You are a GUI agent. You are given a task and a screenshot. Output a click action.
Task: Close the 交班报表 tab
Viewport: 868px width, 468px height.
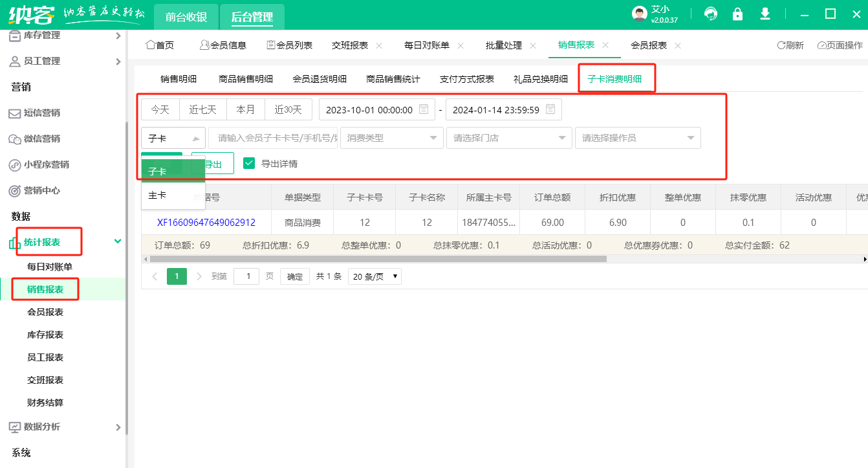tap(379, 45)
